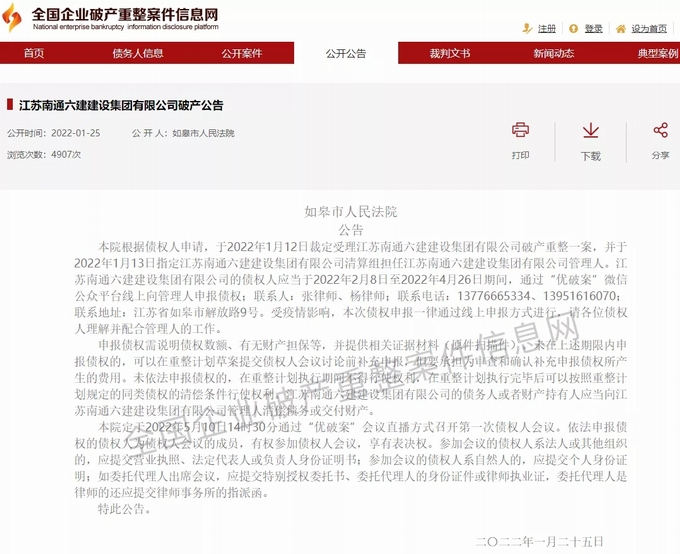Click the register user icon
680x554 pixels.
pyautogui.click(x=528, y=28)
